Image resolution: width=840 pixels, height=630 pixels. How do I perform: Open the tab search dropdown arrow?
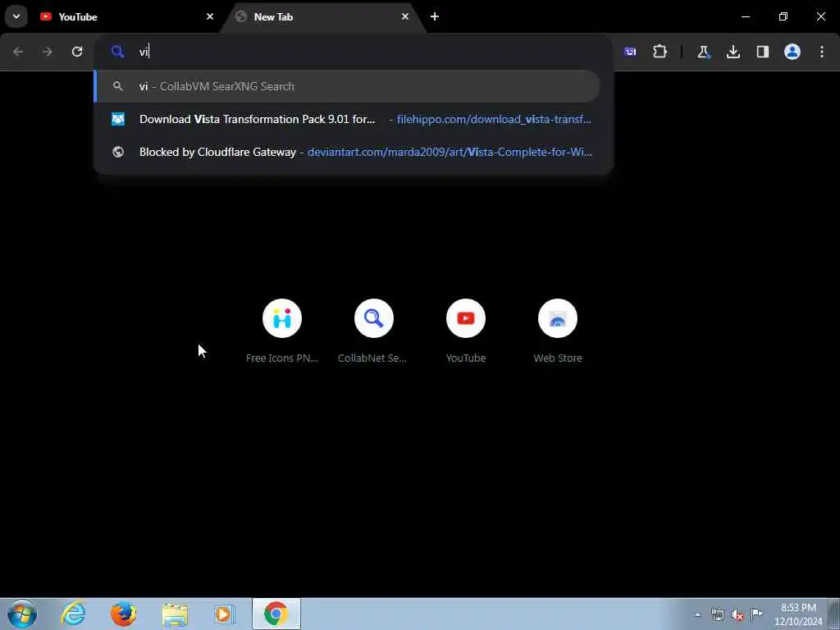point(16,16)
